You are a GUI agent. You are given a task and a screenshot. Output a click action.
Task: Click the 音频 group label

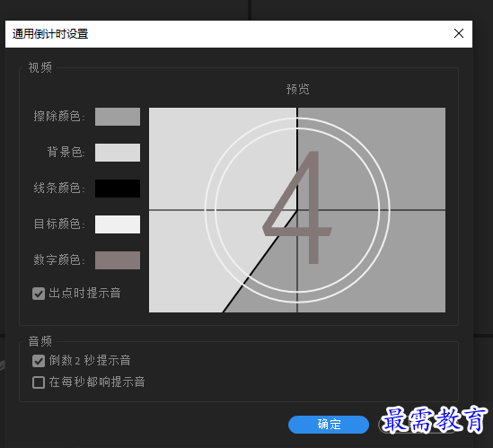tap(40, 341)
